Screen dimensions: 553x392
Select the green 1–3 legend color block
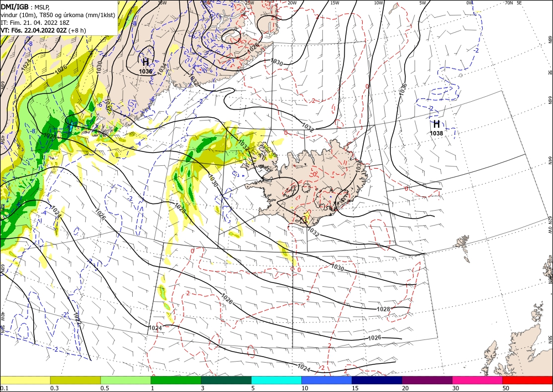(176, 380)
